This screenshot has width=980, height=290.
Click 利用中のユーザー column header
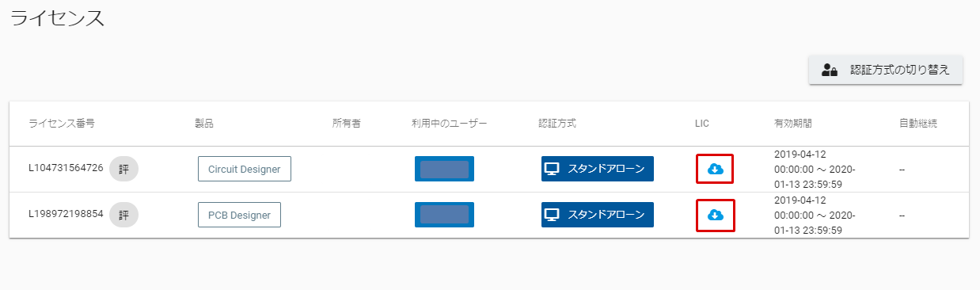[x=449, y=124]
